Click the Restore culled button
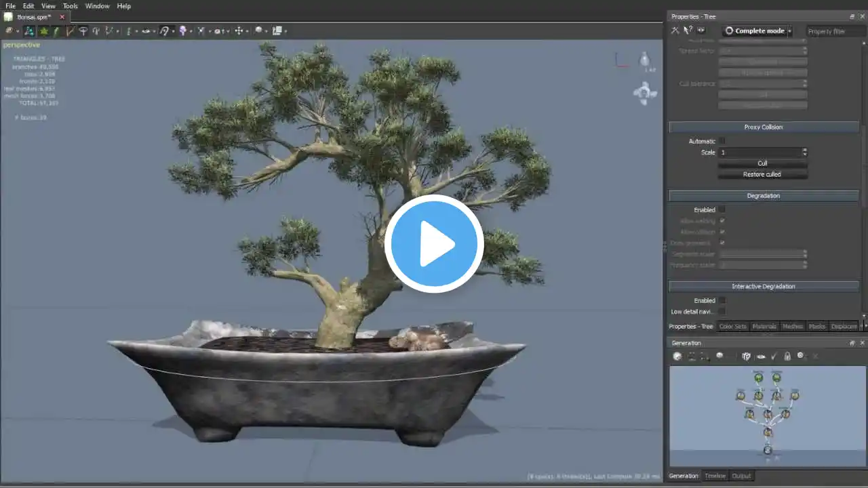This screenshot has width=868, height=488. pyautogui.click(x=762, y=174)
